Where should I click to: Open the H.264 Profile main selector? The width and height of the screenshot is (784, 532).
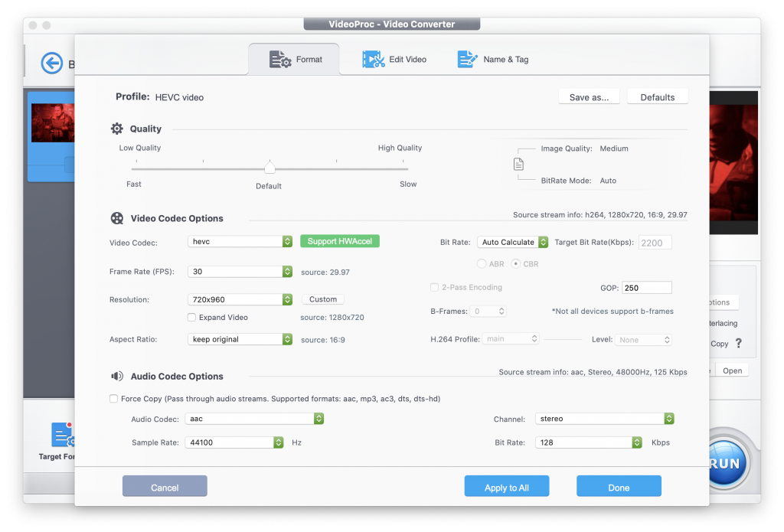511,338
